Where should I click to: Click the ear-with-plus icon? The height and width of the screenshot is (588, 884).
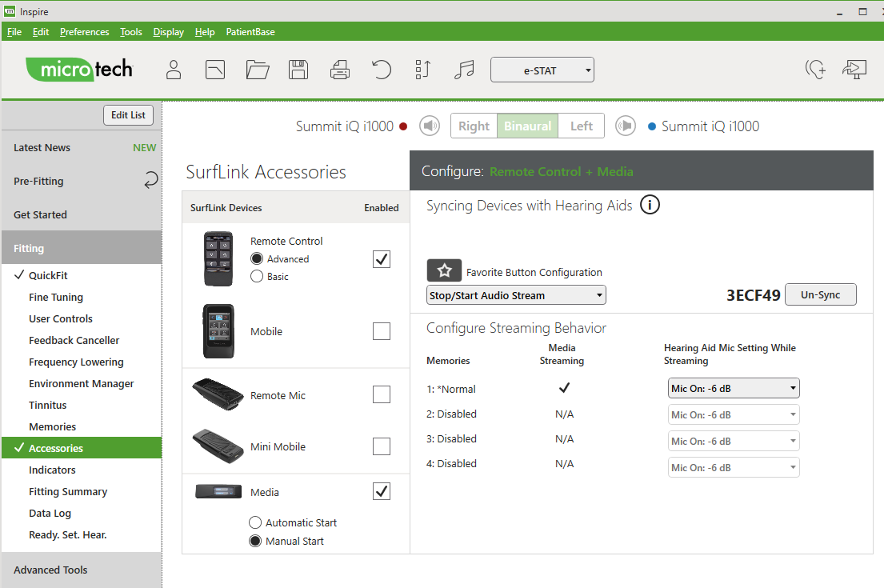tap(815, 70)
